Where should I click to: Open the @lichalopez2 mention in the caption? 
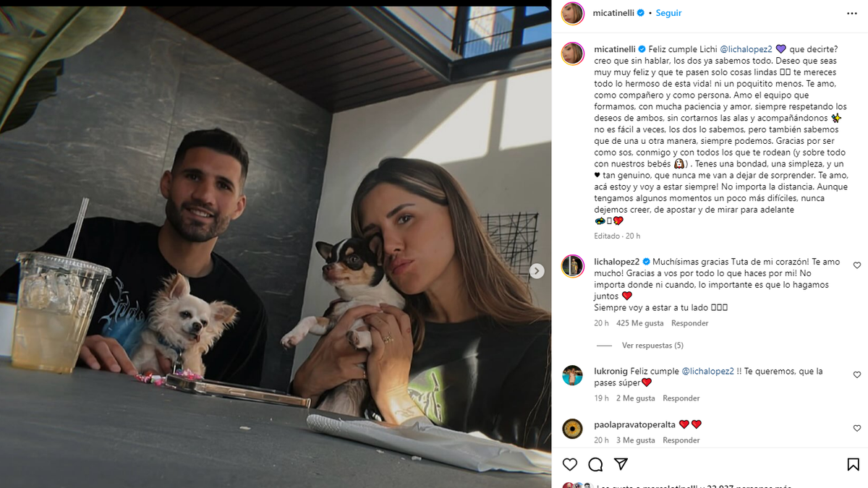pos(745,49)
